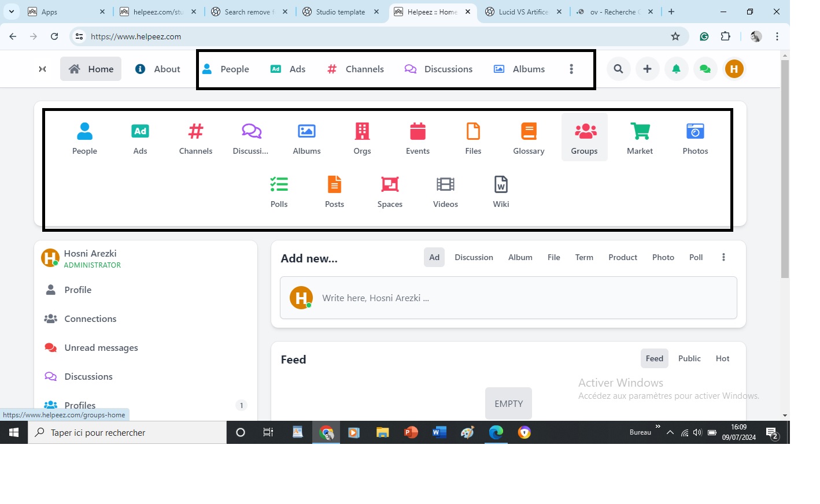
Task: Open the plus create-new menu
Action: click(647, 69)
